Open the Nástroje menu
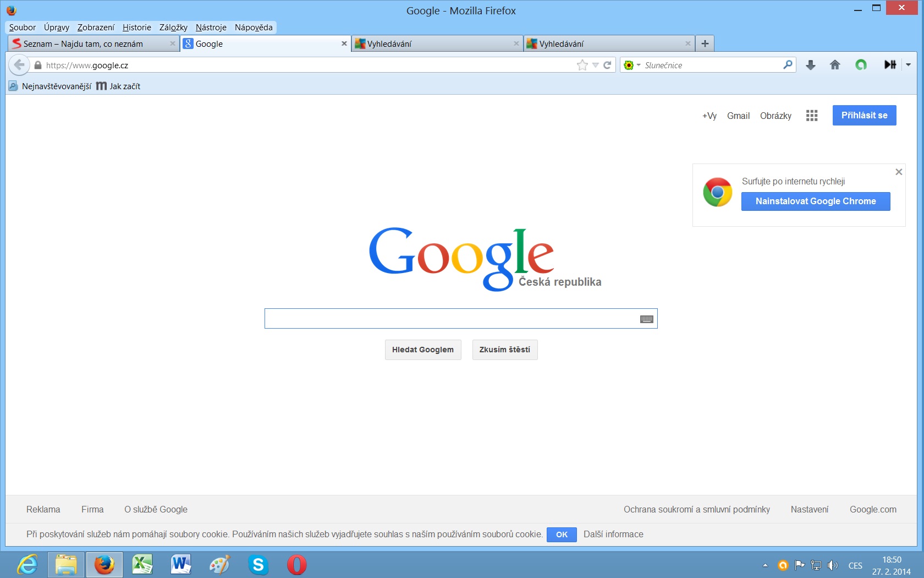This screenshot has height=578, width=924. 211,28
